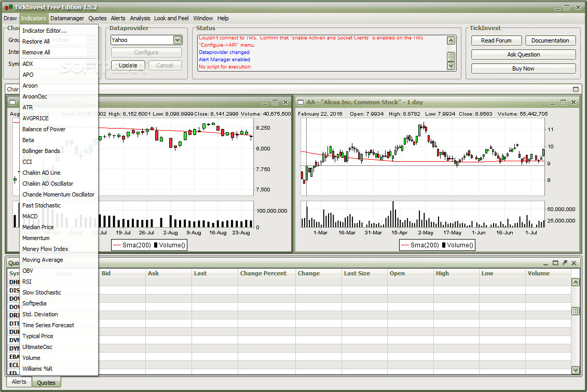The image size is (587, 392).
Task: Select the CCI indicator
Action: [x=59, y=162]
